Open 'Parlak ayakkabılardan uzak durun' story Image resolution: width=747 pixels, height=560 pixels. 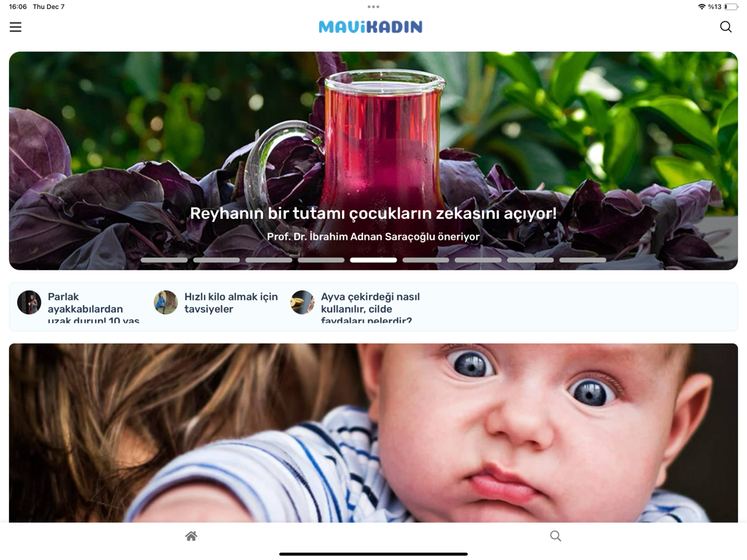(x=94, y=308)
